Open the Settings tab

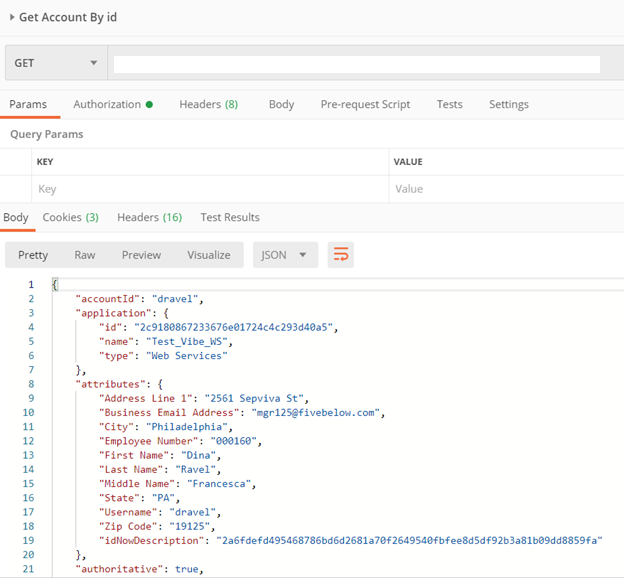tap(508, 104)
